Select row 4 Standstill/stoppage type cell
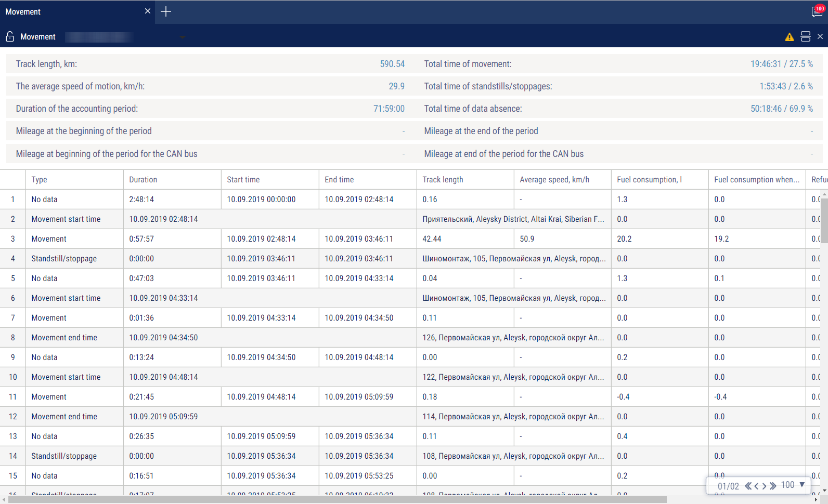This screenshot has width=828, height=504. 74,259
